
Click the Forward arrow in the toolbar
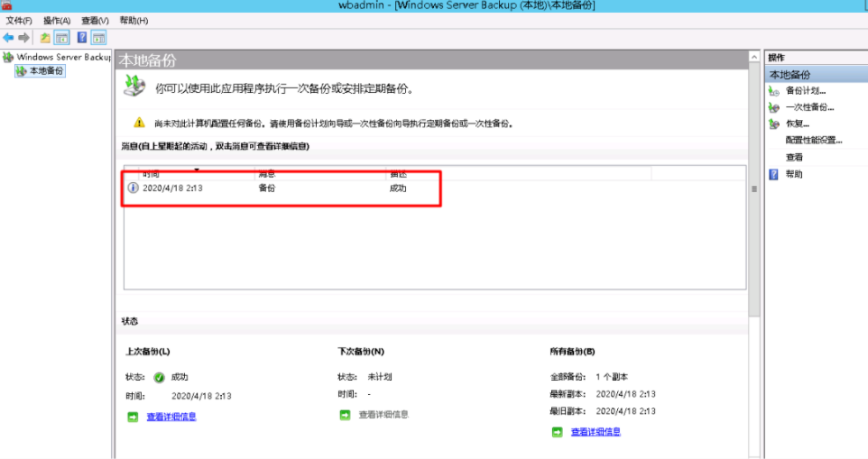click(23, 38)
